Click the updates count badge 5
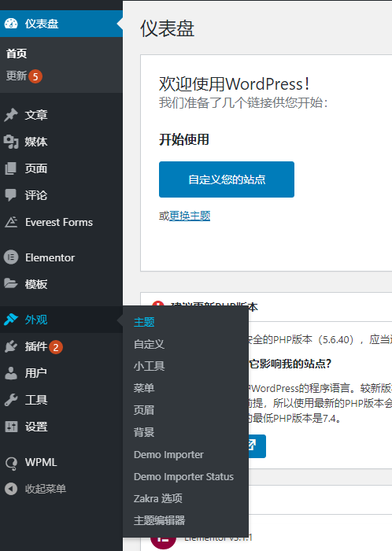The image size is (392, 551). (35, 76)
